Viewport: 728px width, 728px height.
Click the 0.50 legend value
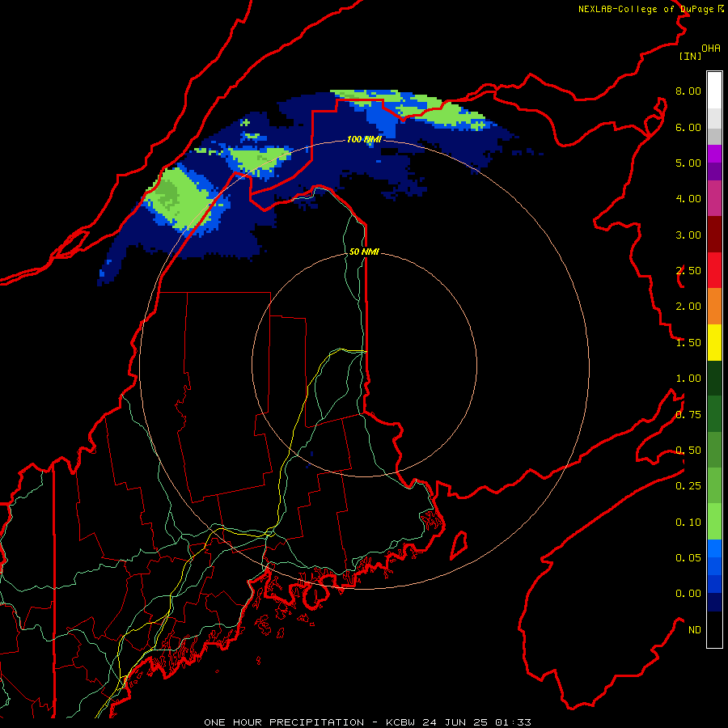(688, 451)
